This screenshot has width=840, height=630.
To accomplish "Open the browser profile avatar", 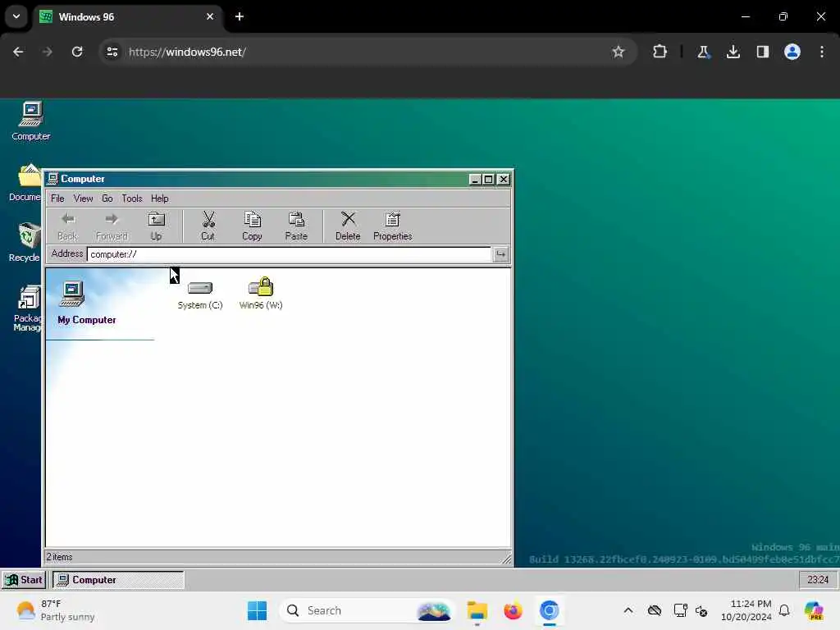I will point(792,52).
